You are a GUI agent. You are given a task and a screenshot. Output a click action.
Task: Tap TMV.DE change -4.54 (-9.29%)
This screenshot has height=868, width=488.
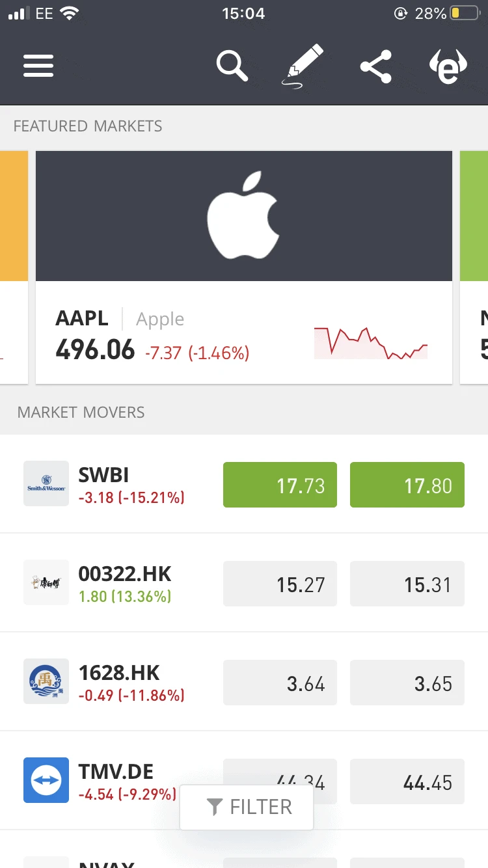coord(128,794)
